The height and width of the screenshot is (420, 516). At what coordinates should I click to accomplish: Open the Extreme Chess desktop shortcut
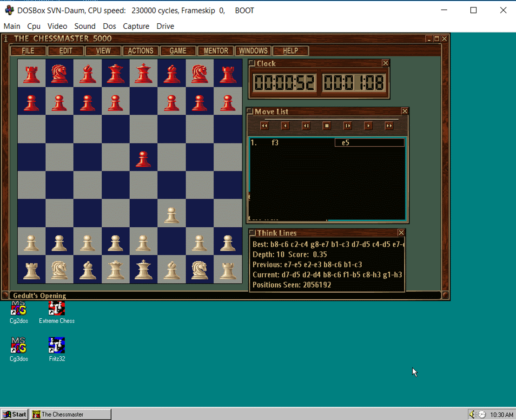click(x=57, y=313)
